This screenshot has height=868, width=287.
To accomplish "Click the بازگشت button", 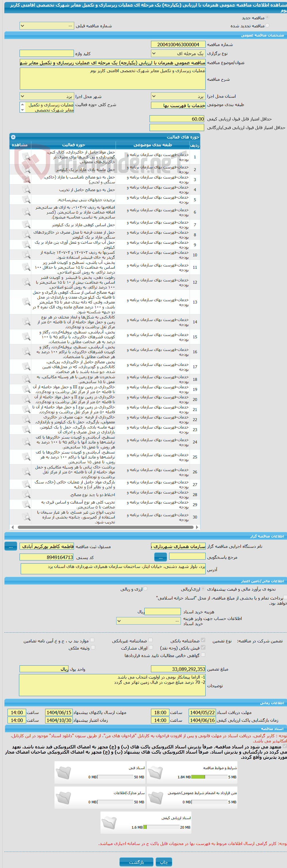I will coord(136,862).
